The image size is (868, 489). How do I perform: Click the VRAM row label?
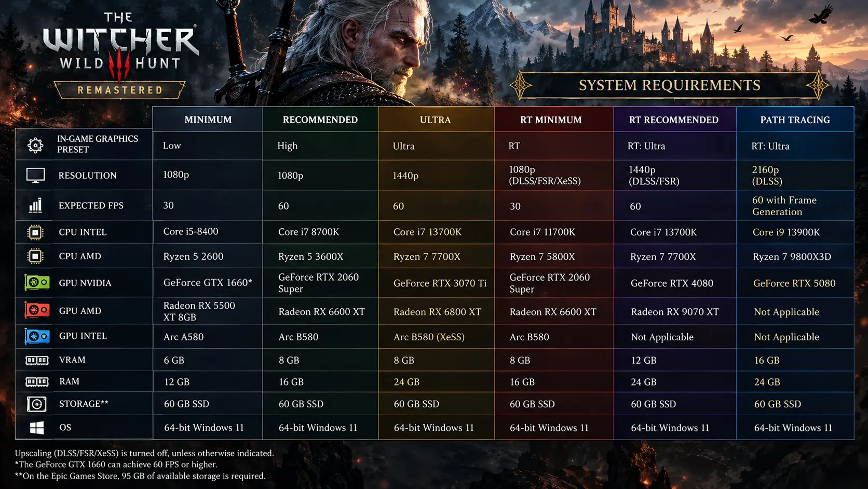pos(72,360)
